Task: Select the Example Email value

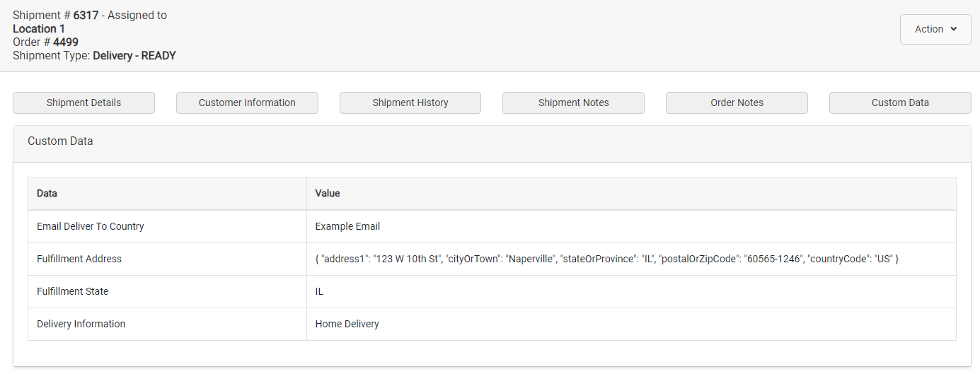Action: pos(347,226)
